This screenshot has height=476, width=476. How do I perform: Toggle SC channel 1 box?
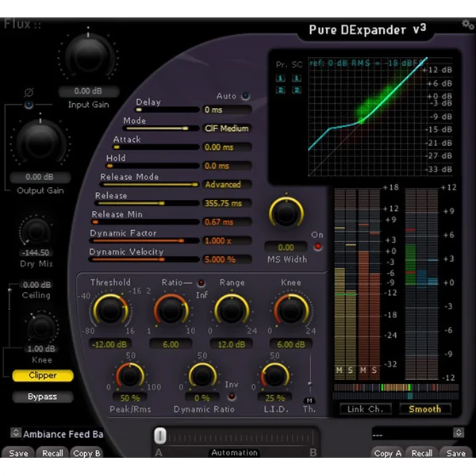[297, 79]
